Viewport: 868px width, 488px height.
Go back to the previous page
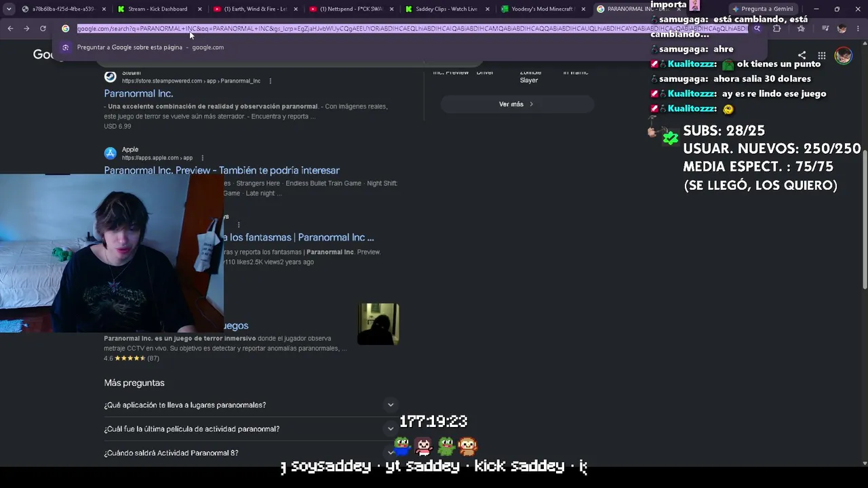coord(10,28)
